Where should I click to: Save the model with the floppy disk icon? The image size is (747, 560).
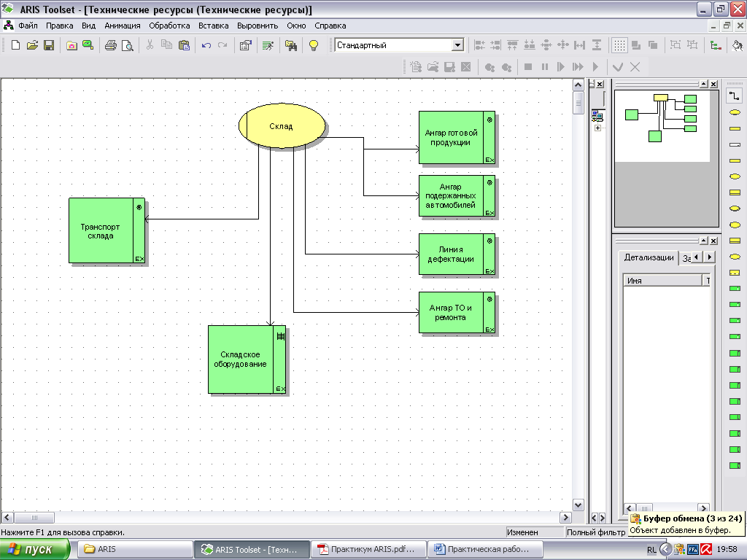coord(49,45)
